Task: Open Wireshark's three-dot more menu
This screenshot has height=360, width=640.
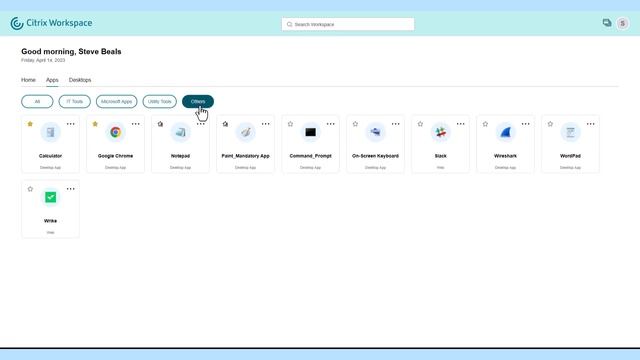Action: click(x=525, y=124)
